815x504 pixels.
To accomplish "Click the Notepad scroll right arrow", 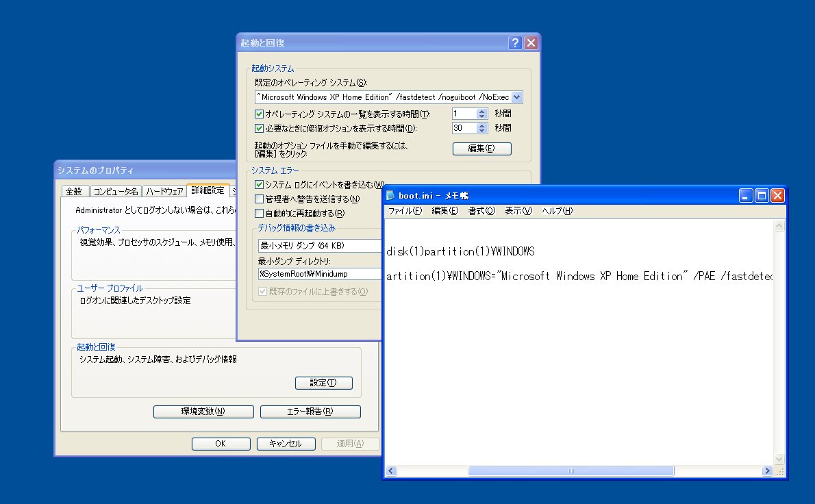I will pyautogui.click(x=767, y=470).
